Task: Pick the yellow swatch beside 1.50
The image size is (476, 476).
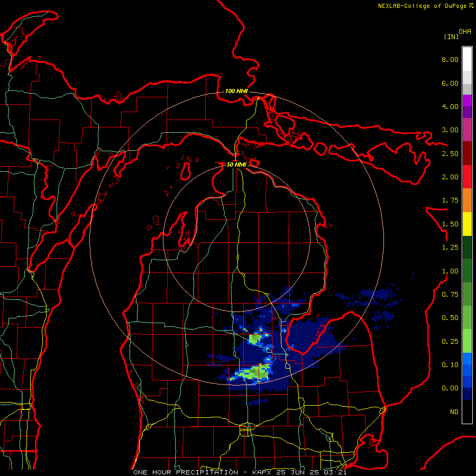Action: (x=467, y=224)
